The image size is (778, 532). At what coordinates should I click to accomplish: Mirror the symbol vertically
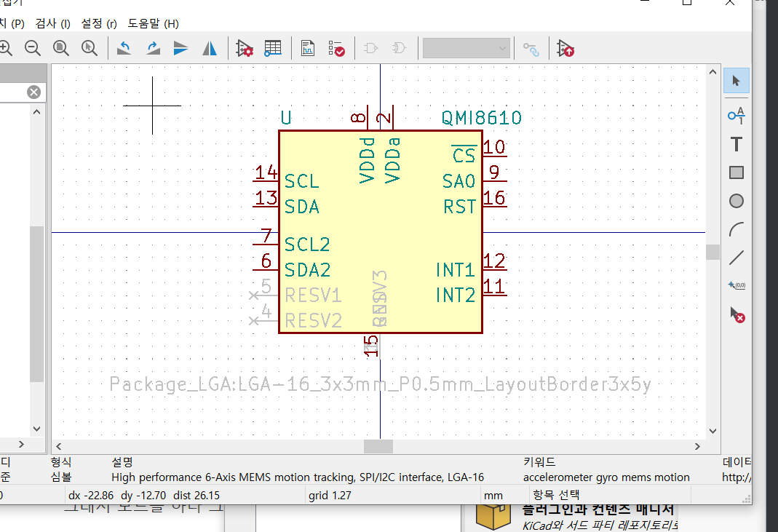(x=181, y=48)
